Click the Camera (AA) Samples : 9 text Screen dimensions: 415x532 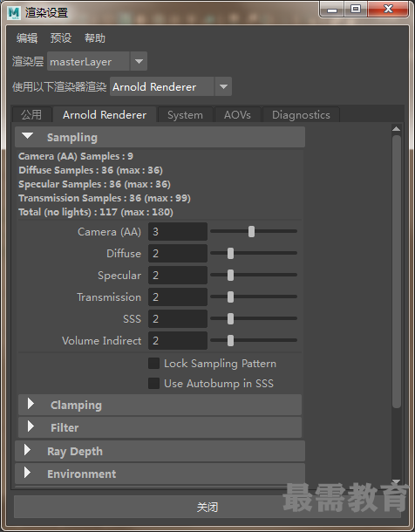point(76,156)
